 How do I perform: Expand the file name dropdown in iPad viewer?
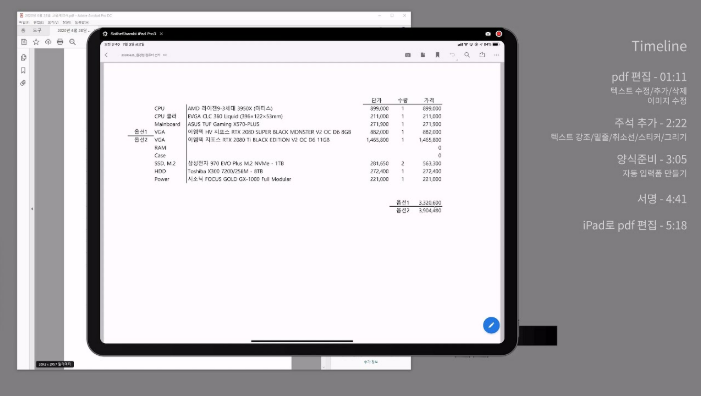[x=165, y=55]
